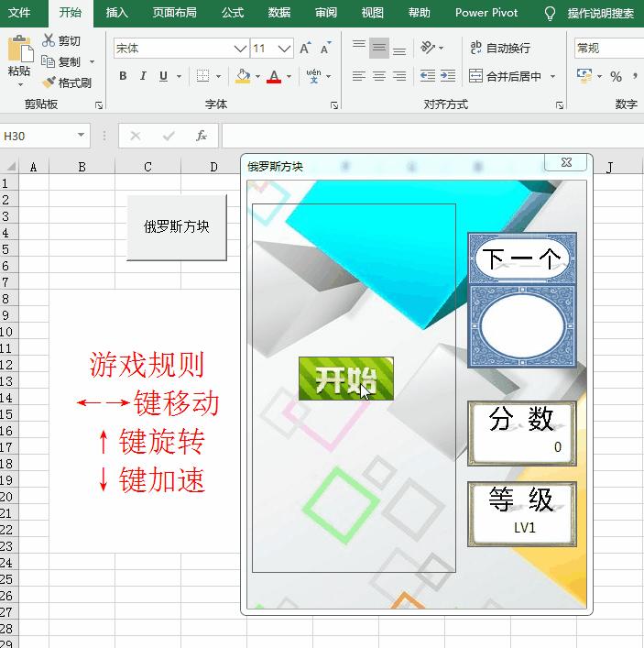Toggle Bold formatting
The width and height of the screenshot is (644, 648).
tap(123, 76)
